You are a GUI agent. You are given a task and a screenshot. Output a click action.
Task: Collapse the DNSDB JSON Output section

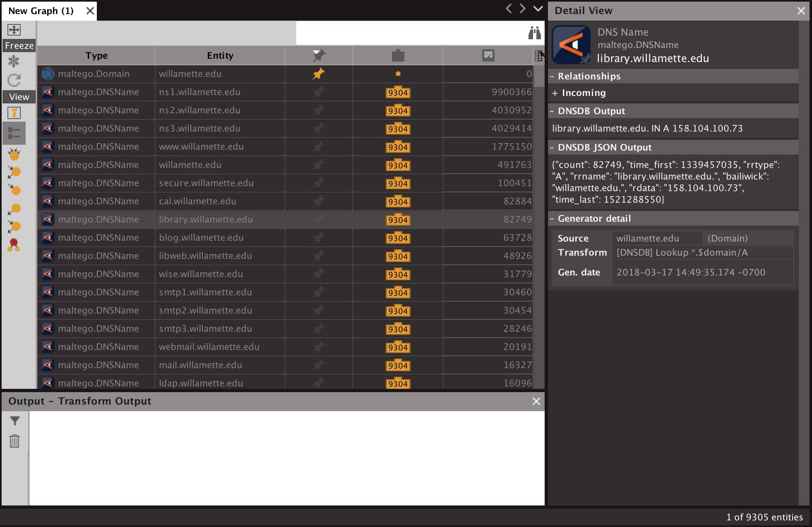pyautogui.click(x=552, y=148)
